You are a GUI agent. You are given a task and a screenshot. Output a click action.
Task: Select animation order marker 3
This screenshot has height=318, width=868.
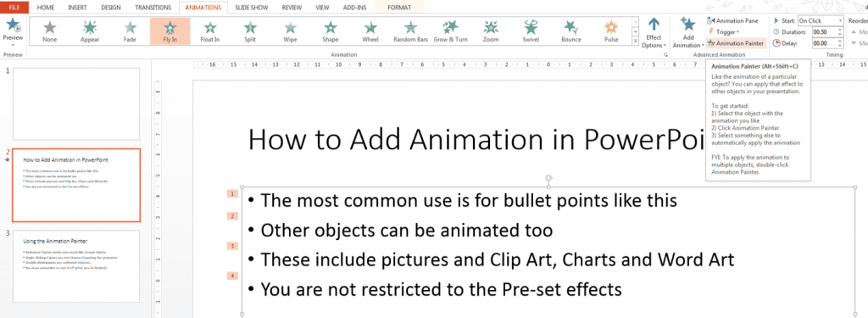click(x=233, y=245)
